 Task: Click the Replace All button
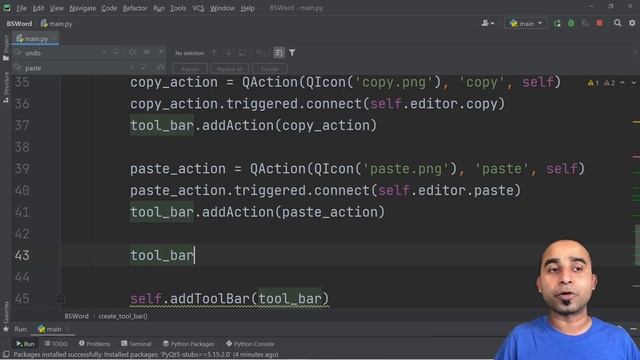pos(230,69)
